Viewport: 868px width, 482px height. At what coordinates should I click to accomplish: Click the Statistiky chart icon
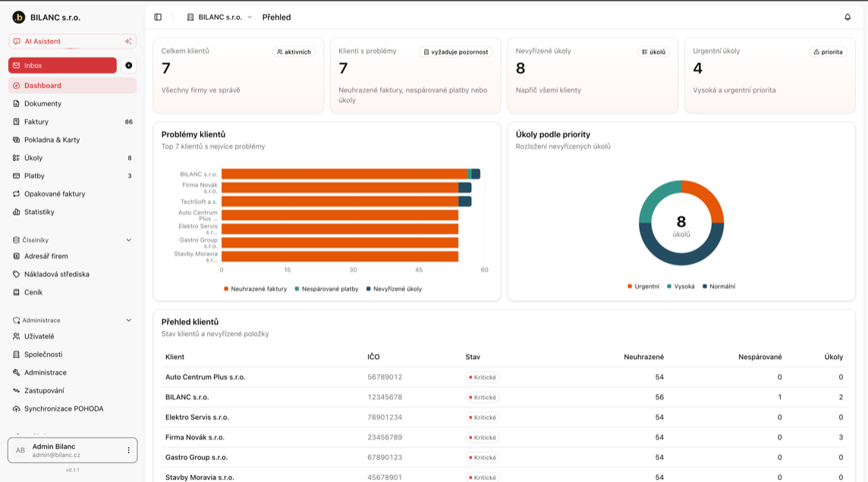click(x=16, y=212)
